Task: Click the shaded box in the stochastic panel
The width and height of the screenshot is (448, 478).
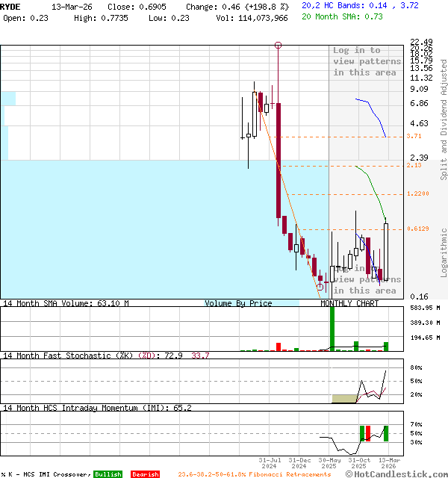Action: tap(344, 399)
